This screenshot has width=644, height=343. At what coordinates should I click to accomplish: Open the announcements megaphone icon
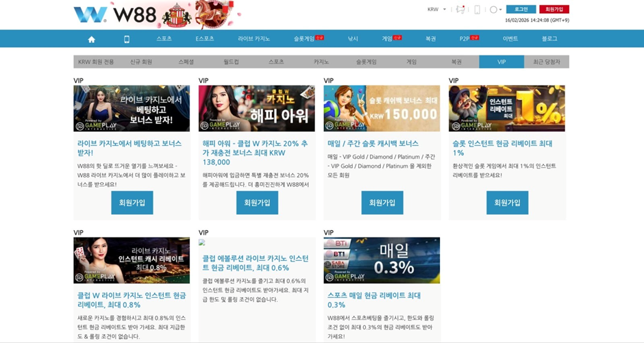tap(460, 10)
